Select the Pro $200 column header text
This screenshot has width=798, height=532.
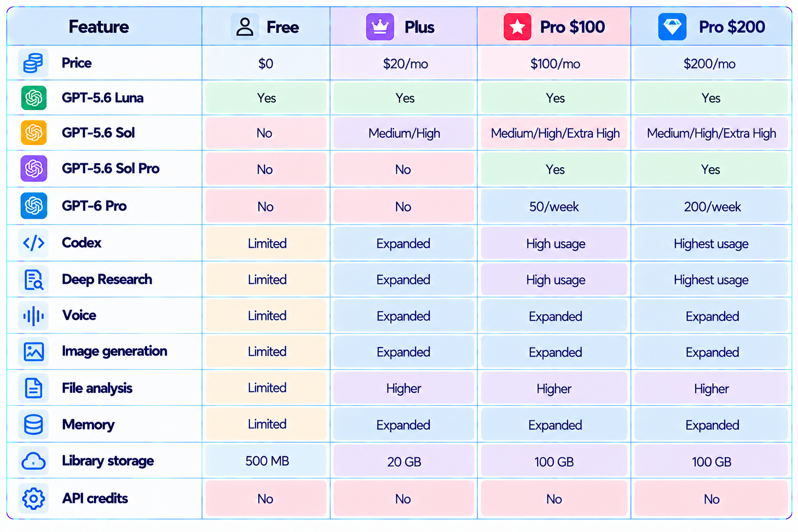tap(731, 27)
